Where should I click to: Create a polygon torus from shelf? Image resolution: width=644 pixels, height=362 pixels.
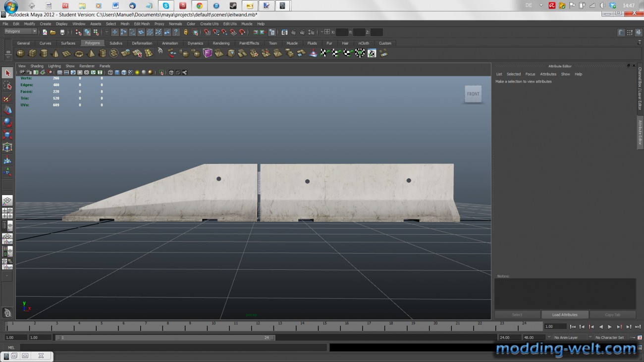[x=79, y=53]
